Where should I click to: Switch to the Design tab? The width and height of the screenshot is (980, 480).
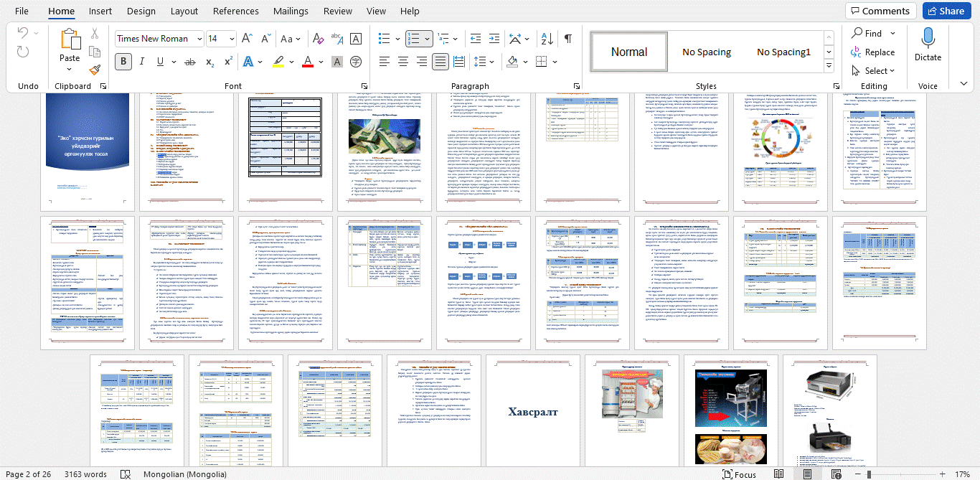pyautogui.click(x=141, y=11)
